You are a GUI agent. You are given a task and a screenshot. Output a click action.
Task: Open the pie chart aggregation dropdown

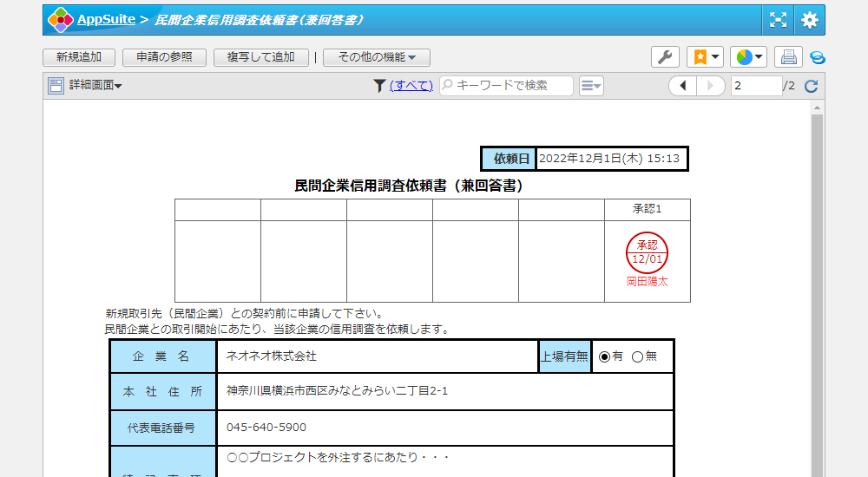[748, 57]
